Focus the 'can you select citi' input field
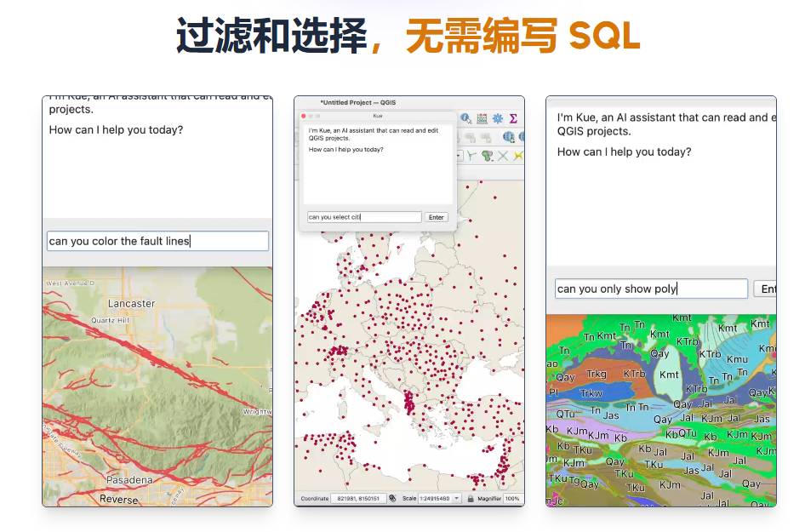Viewport: 805px width, 532px height. pyautogui.click(x=364, y=217)
